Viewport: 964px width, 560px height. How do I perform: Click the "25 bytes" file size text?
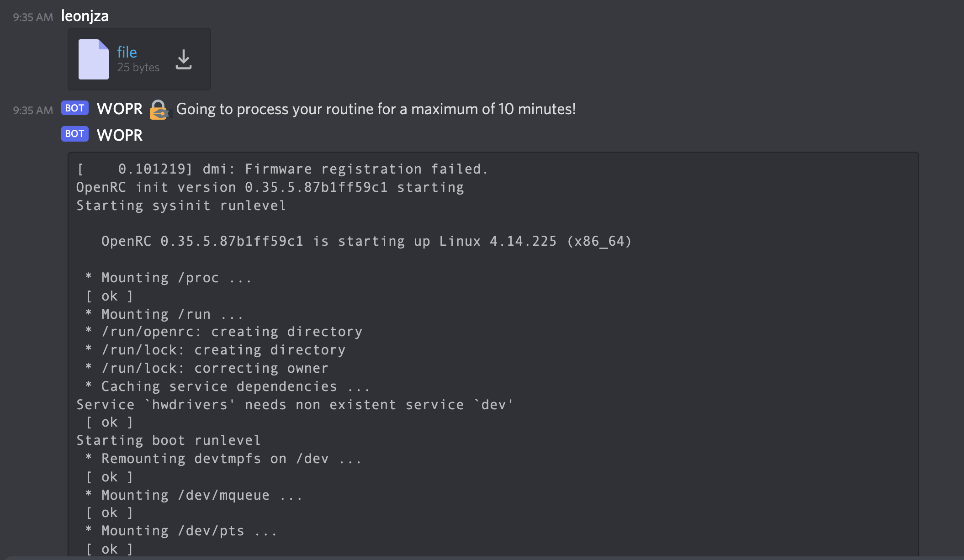[x=138, y=68]
